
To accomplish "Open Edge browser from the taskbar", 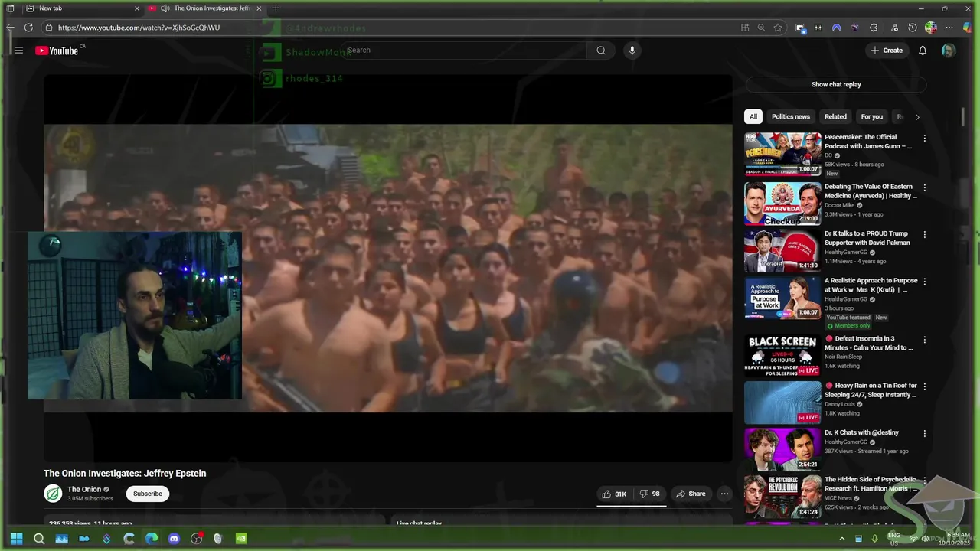I will [152, 539].
